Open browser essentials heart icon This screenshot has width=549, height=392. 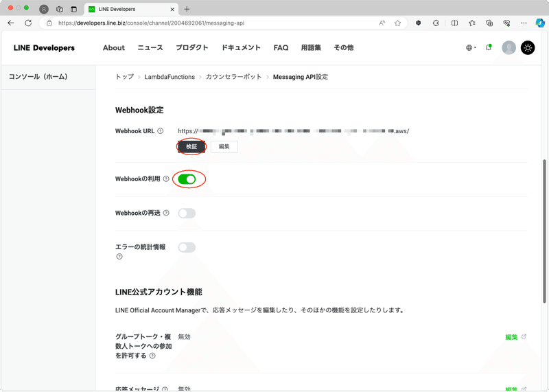[506, 23]
